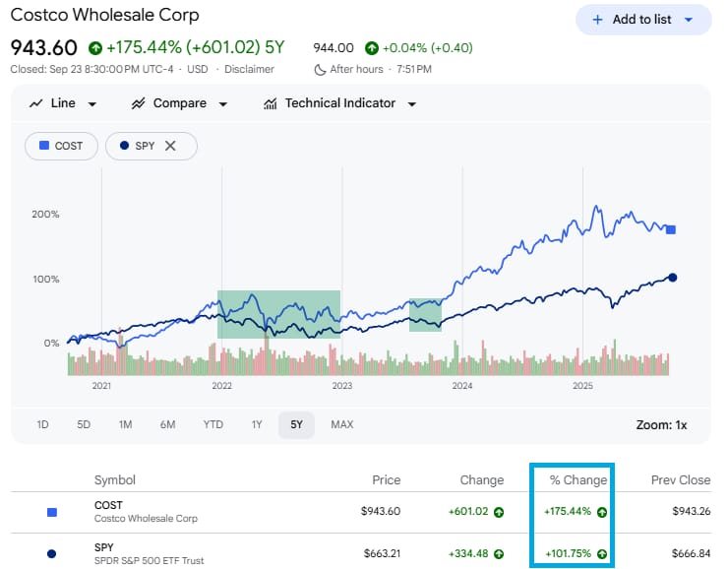Screen dimensions: 728x569
Task: Click the green up arrow beside +175.44% header
Action: click(x=95, y=47)
